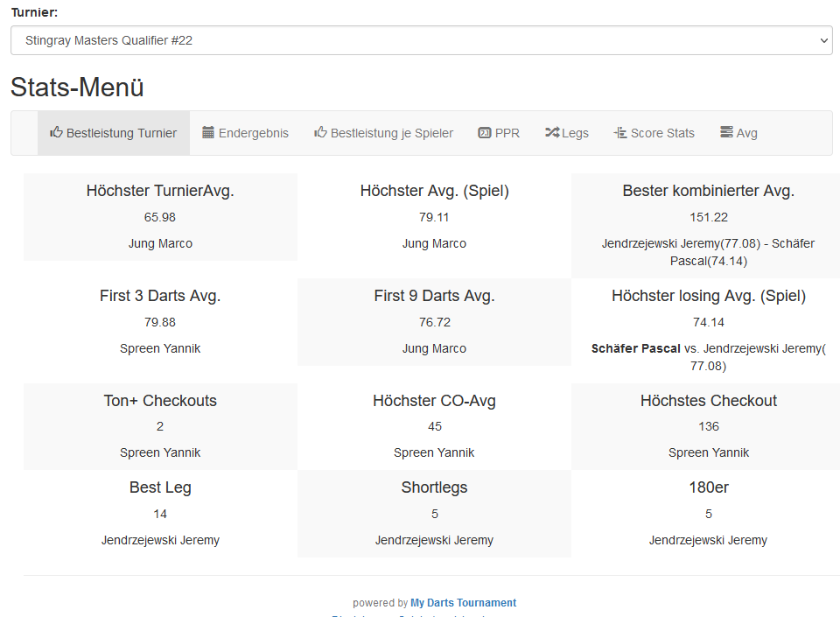Image resolution: width=840 pixels, height=617 pixels.
Task: Click the Best Leg stat heading
Action: [x=160, y=487]
